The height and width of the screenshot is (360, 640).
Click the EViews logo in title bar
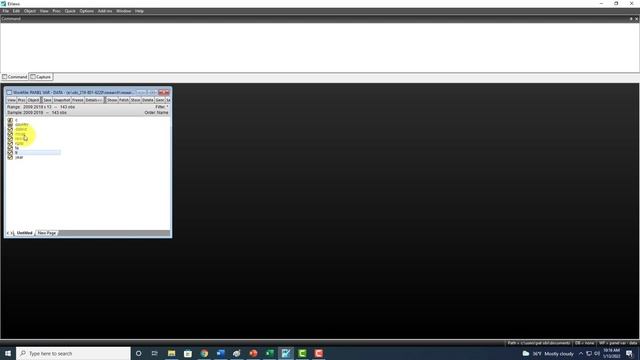[x=3, y=3]
